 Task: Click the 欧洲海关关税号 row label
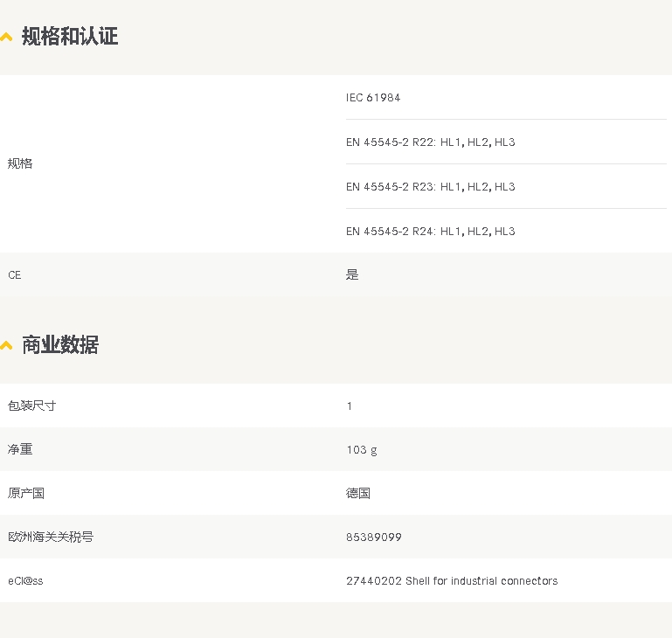click(x=51, y=537)
